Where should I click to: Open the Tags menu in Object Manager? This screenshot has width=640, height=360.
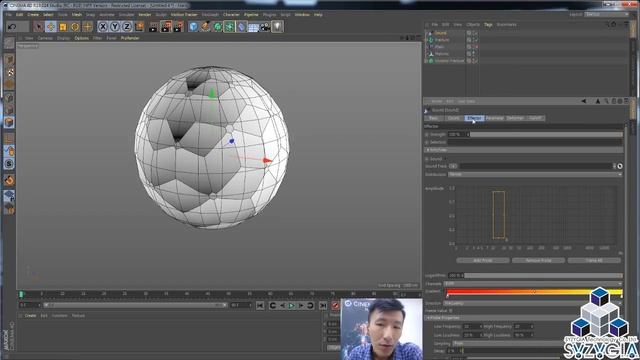coord(488,24)
